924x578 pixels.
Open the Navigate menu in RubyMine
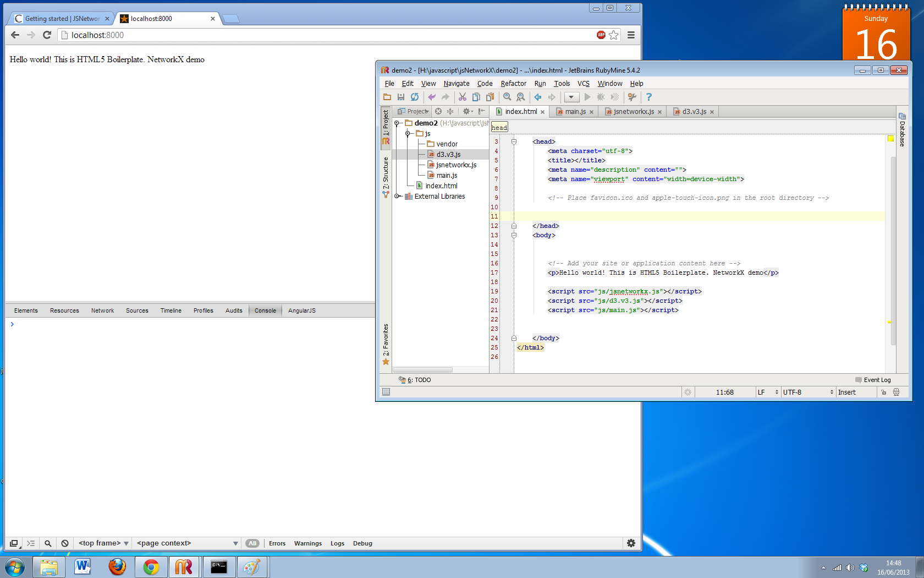pyautogui.click(x=457, y=84)
